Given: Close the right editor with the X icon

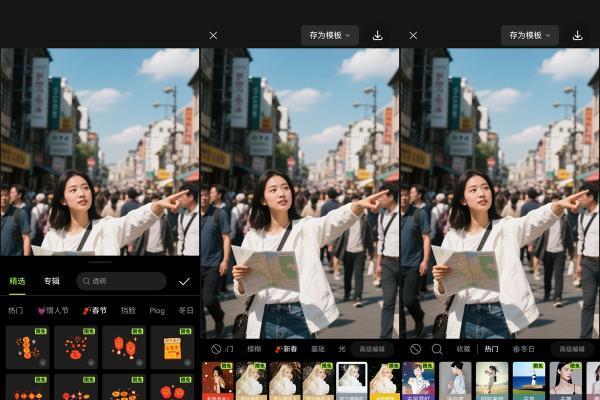Looking at the screenshot, I should [413, 35].
